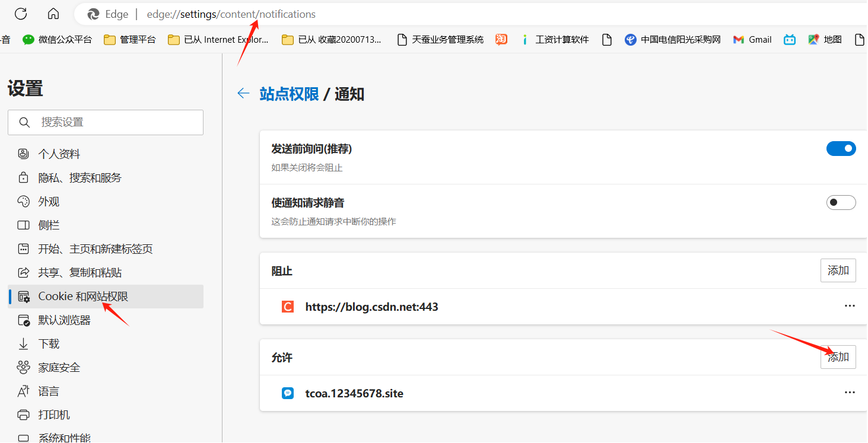Open the 工资计算软件 bookmark
The width and height of the screenshot is (868, 443).
coord(555,40)
